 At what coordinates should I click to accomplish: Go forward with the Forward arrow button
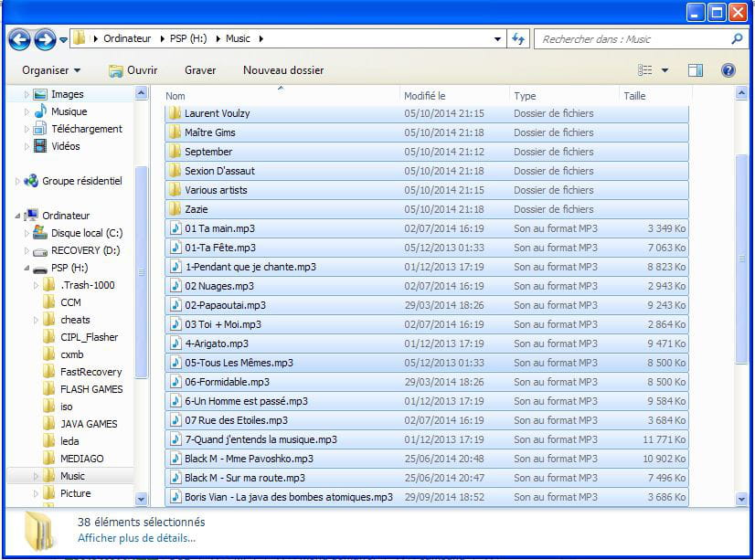pos(45,39)
